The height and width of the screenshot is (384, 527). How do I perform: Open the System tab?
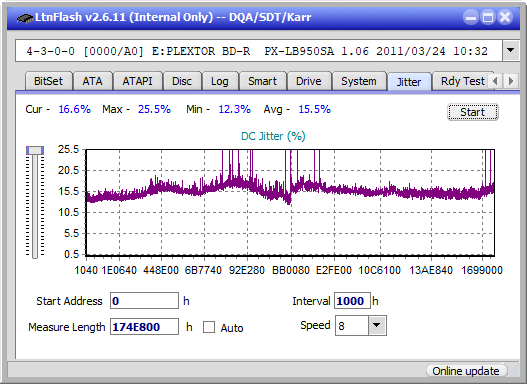click(x=359, y=81)
